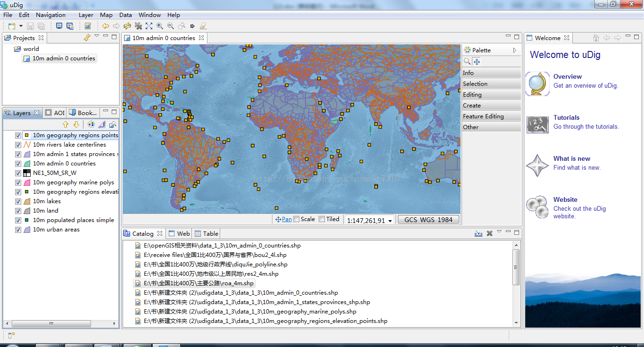
Task: Open the Navigation menu
Action: coord(50,15)
